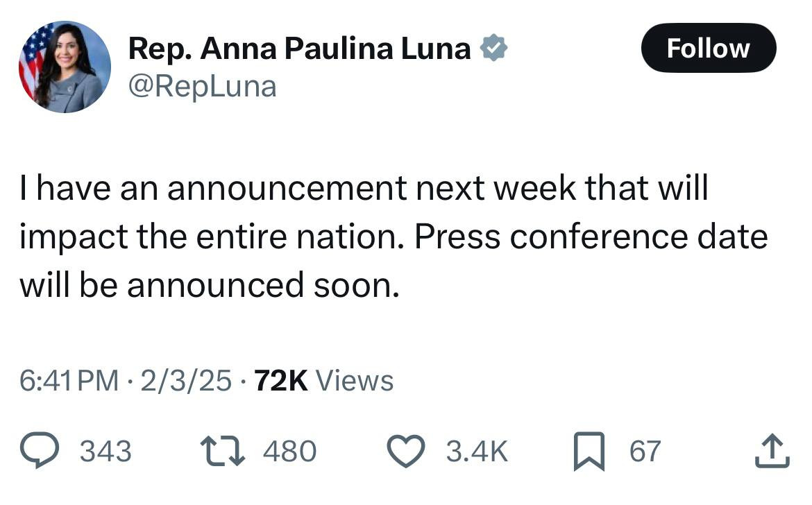Click the "Press conference date" text
Viewport: 812px width, 505px height.
click(x=591, y=237)
